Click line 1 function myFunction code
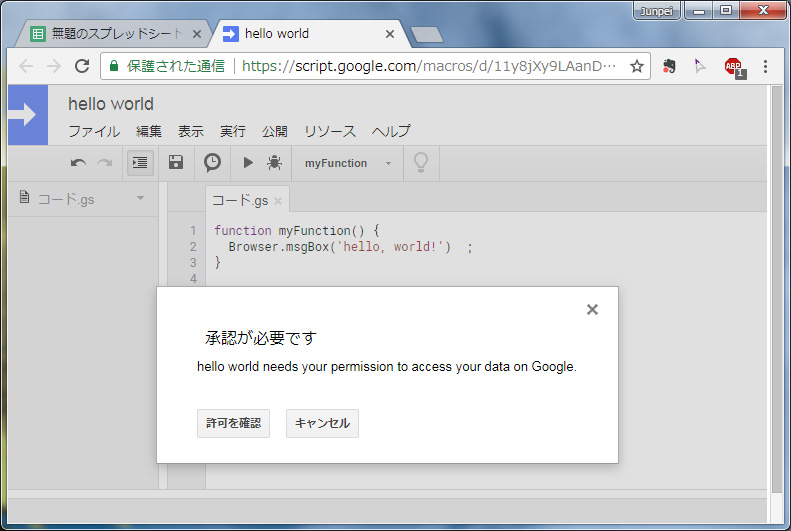The width and height of the screenshot is (791, 531). point(297,230)
